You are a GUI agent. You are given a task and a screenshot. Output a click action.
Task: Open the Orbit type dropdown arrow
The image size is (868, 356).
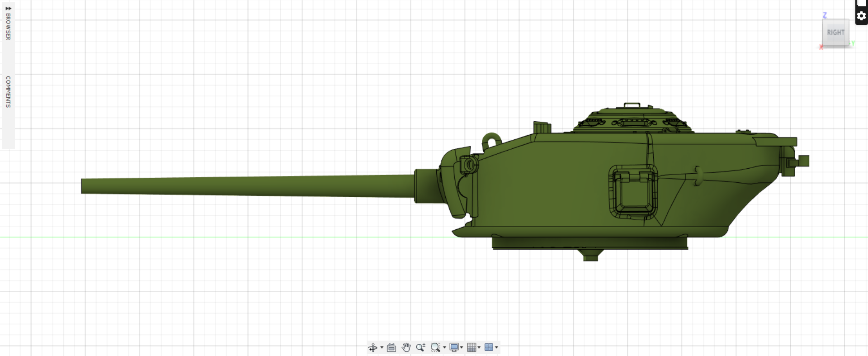point(382,347)
